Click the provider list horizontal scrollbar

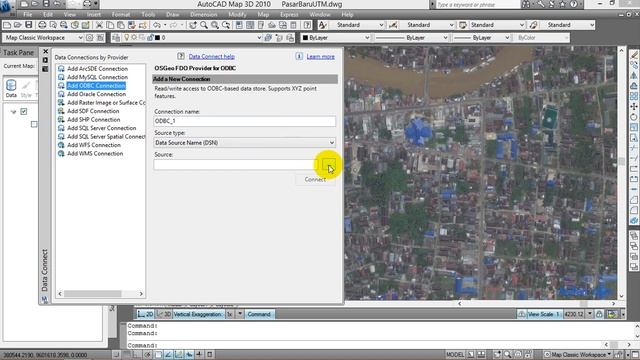tap(93, 294)
